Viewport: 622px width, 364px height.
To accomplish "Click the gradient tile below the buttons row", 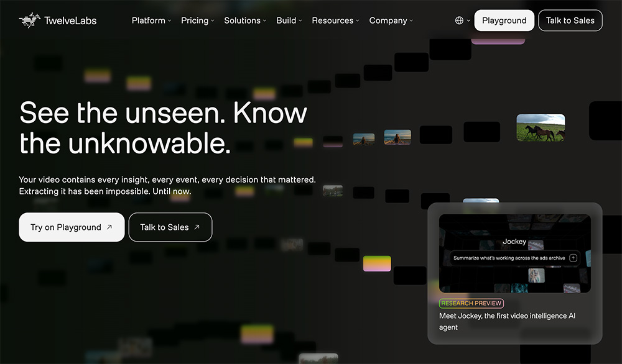I will [x=377, y=264].
